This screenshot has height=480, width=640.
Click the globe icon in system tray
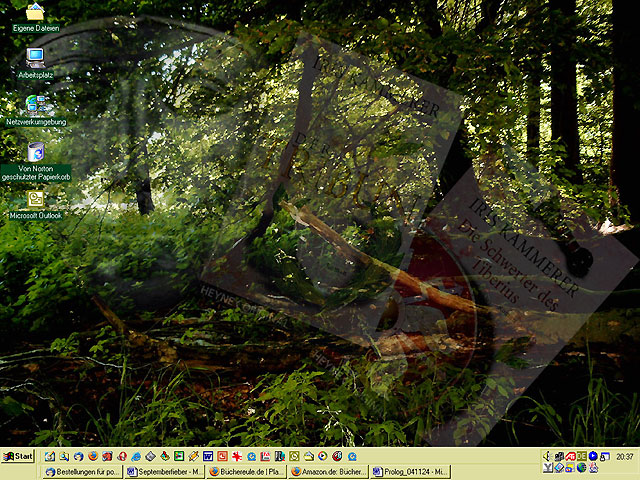coord(581,468)
